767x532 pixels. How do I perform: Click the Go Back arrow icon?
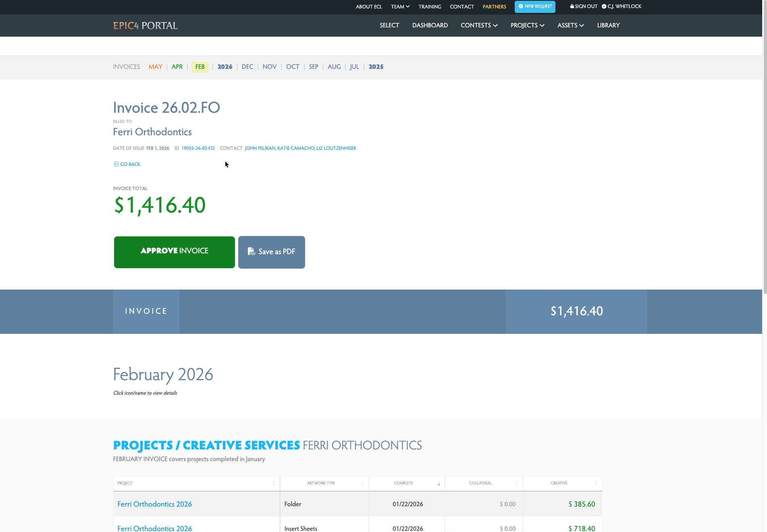point(116,164)
